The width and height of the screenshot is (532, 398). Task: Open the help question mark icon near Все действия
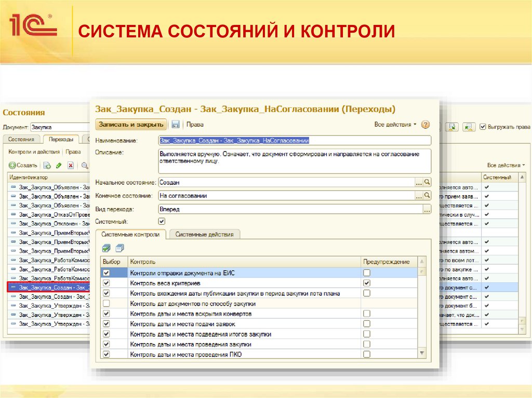[426, 125]
